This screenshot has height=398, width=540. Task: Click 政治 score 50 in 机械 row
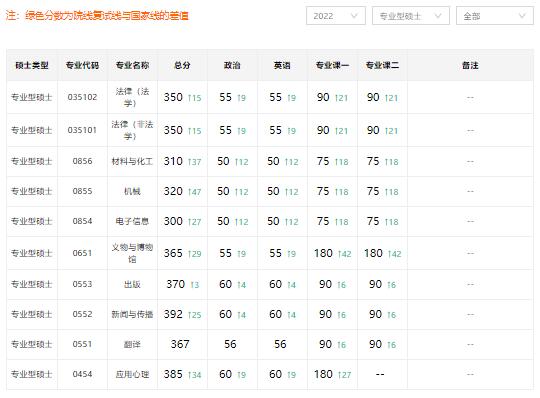pyautogui.click(x=223, y=191)
